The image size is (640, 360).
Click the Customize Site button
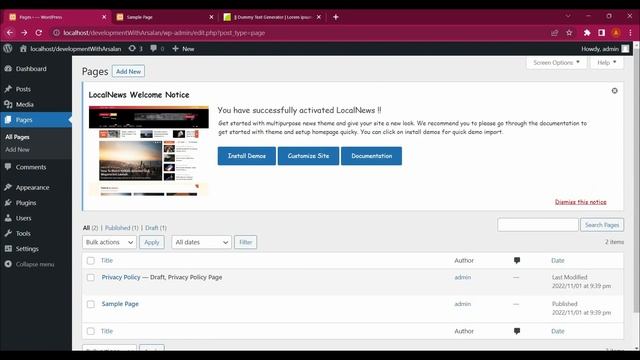click(308, 156)
